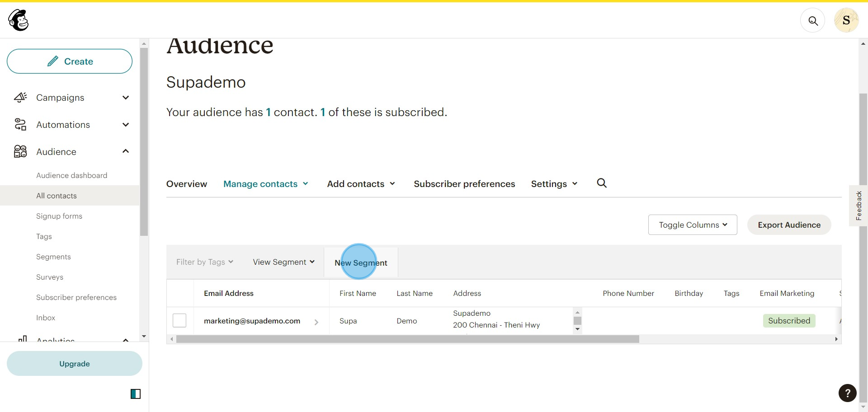Open Signup forms in the sidebar
The width and height of the screenshot is (868, 412).
pos(59,216)
